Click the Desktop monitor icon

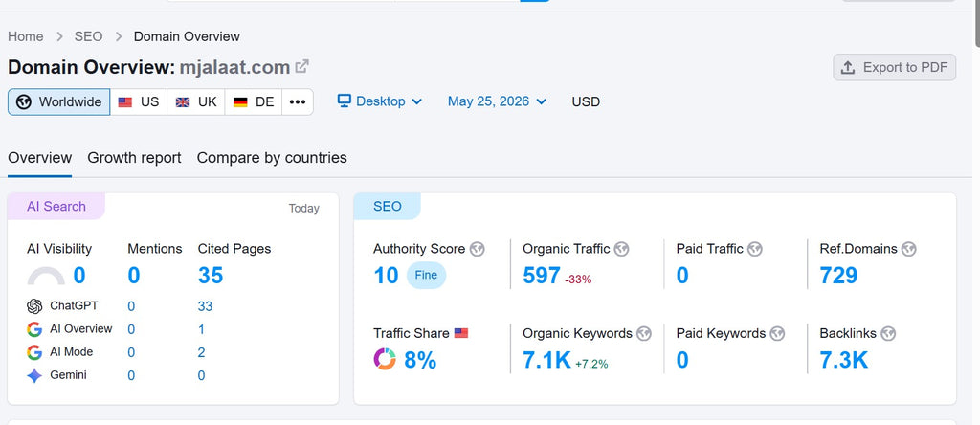coord(344,101)
